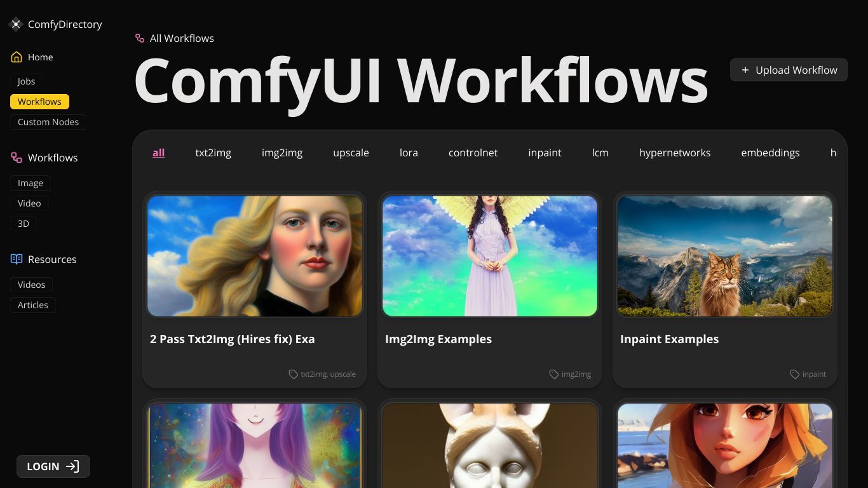
Task: Select the highlighted Workflows sidebar item
Action: [39, 102]
